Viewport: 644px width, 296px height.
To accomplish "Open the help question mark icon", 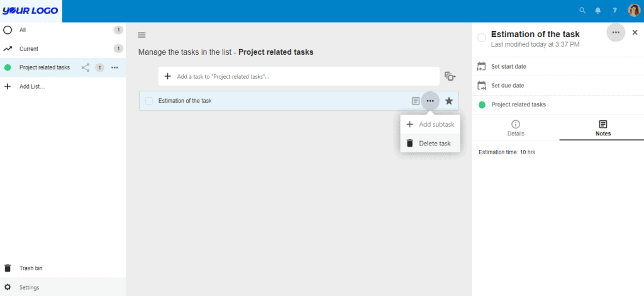I will click(x=614, y=11).
